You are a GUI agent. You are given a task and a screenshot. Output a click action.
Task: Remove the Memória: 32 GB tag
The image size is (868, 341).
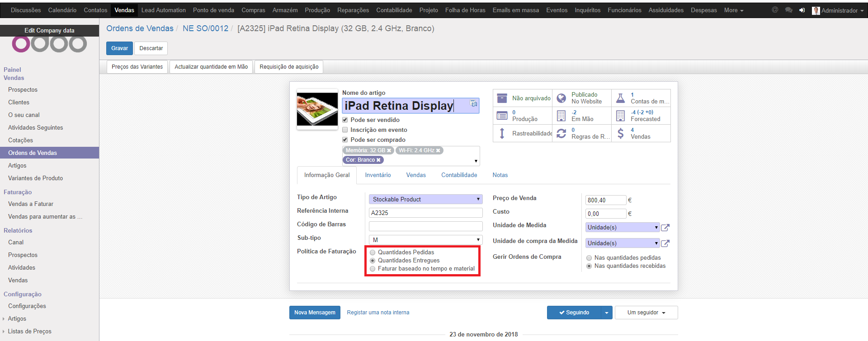(x=389, y=150)
